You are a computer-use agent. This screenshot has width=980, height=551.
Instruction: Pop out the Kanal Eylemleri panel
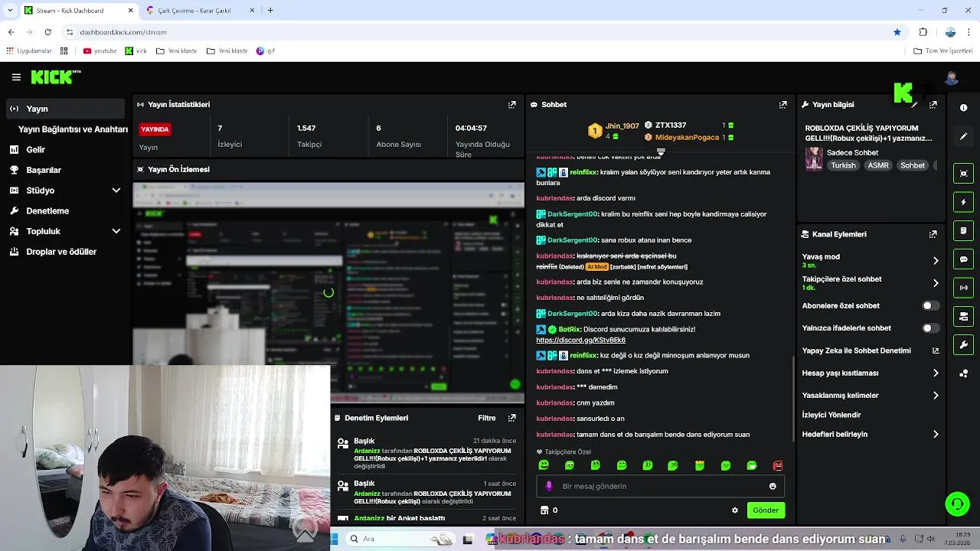[933, 234]
